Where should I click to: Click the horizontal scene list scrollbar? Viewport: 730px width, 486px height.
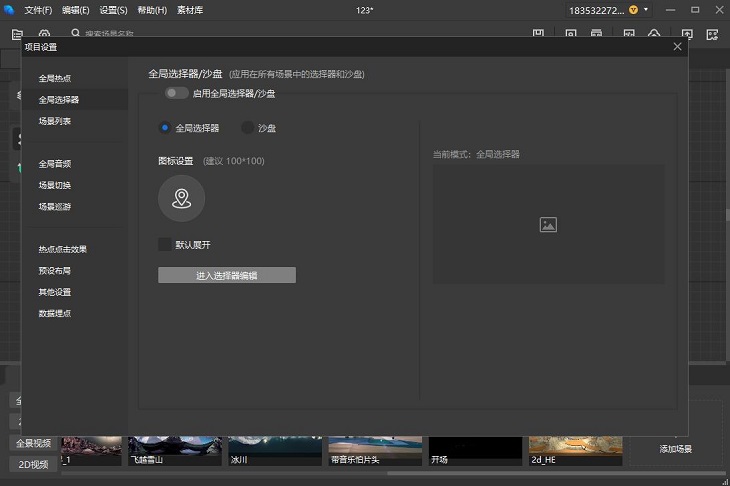pos(390,473)
